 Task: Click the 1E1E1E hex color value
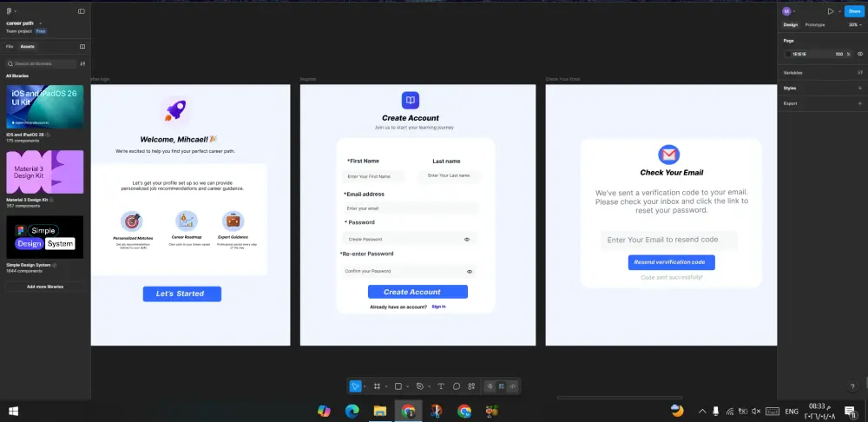click(x=799, y=55)
